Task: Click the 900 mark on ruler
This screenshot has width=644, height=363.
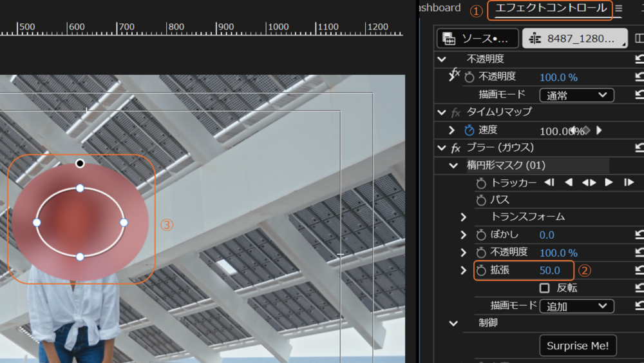Action: click(x=226, y=27)
